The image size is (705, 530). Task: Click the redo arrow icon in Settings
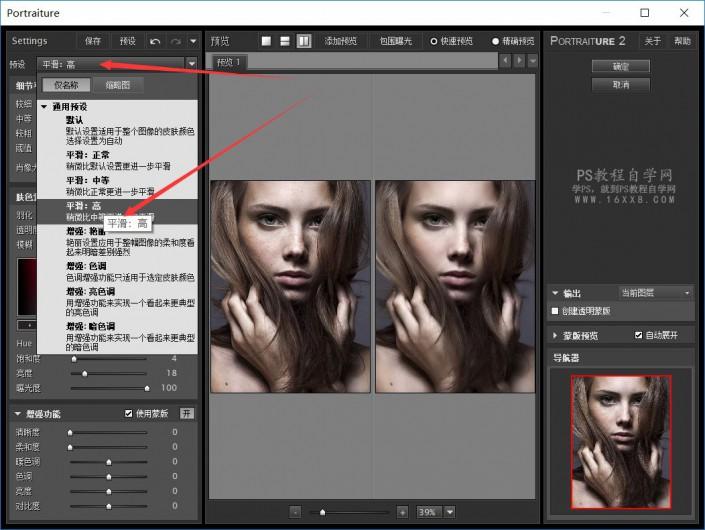pos(176,41)
